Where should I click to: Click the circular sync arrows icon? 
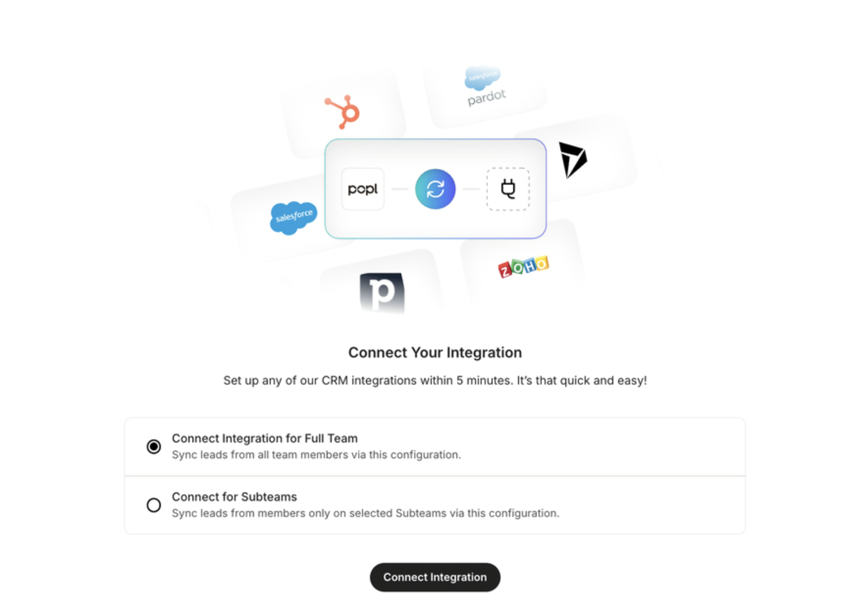click(x=435, y=189)
